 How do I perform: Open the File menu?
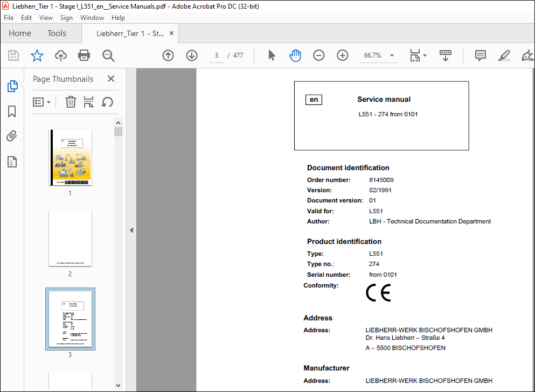pyautogui.click(x=9, y=18)
